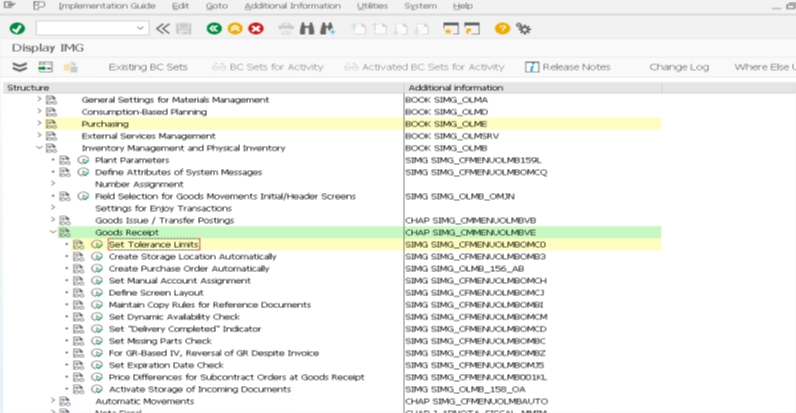Expand the Number Assignment node
796x413 pixels.
click(x=53, y=184)
